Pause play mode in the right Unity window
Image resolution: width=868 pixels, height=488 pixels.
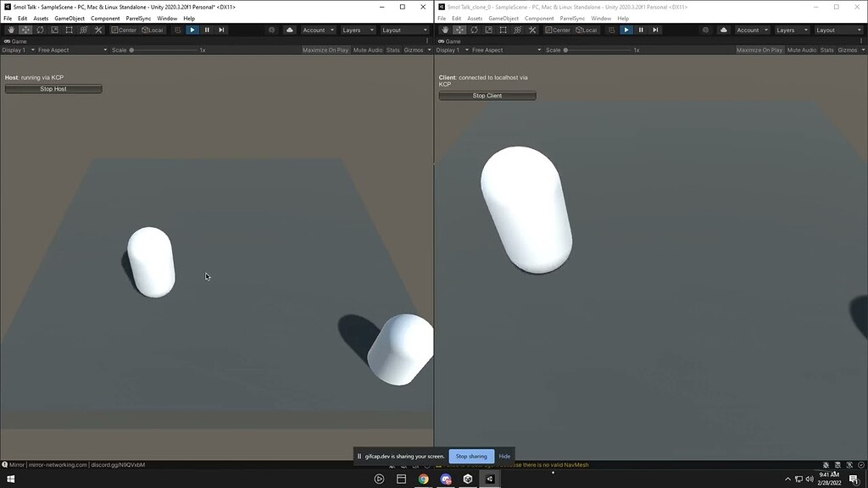point(640,30)
